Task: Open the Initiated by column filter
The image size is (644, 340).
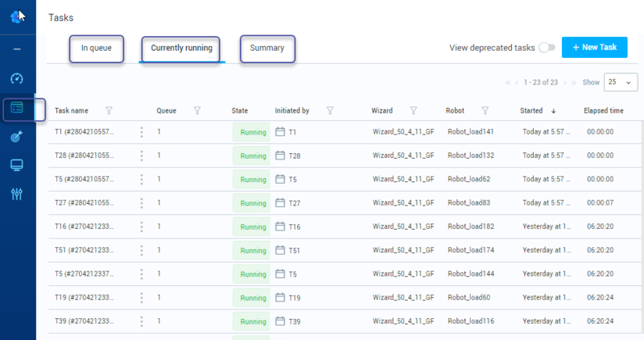Action: (x=330, y=110)
